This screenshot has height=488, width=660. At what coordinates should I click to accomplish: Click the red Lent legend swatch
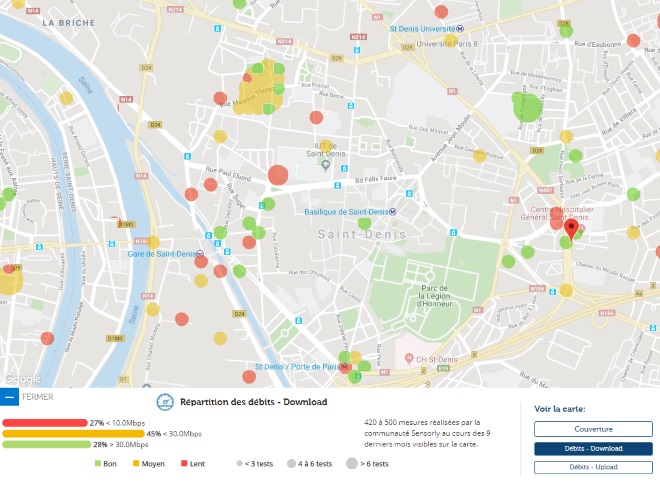click(184, 464)
